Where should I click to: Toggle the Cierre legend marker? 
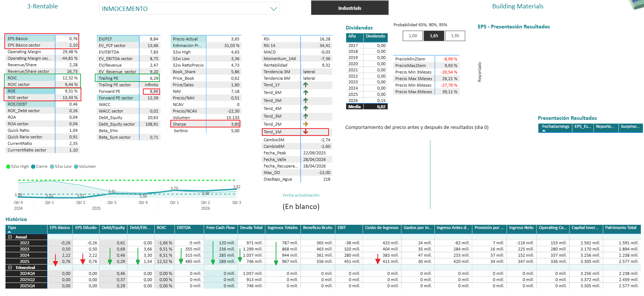point(33,166)
